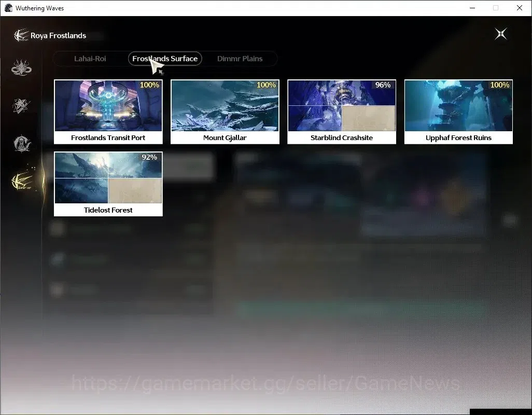The image size is (532, 415).
Task: Open the Upphaf Forest Ruins card
Action: (458, 112)
